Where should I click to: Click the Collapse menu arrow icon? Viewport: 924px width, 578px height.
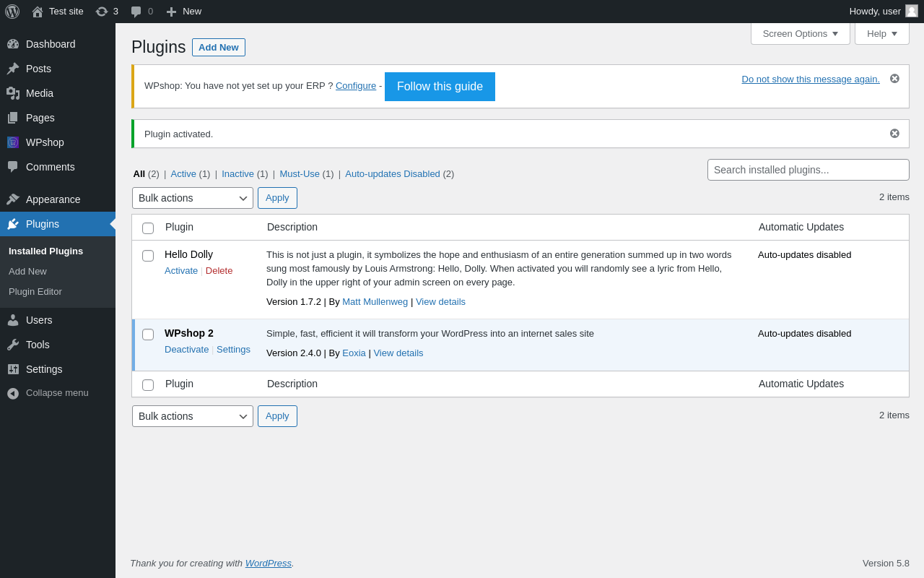(x=13, y=393)
